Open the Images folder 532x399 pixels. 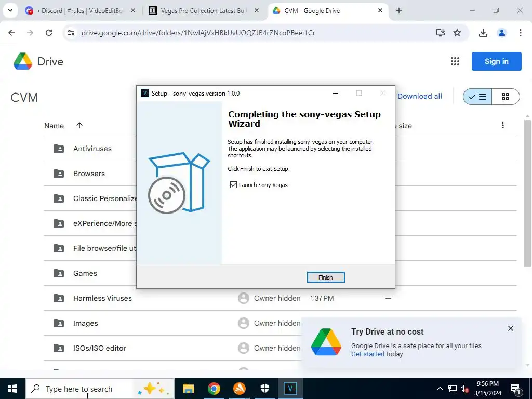(86, 323)
